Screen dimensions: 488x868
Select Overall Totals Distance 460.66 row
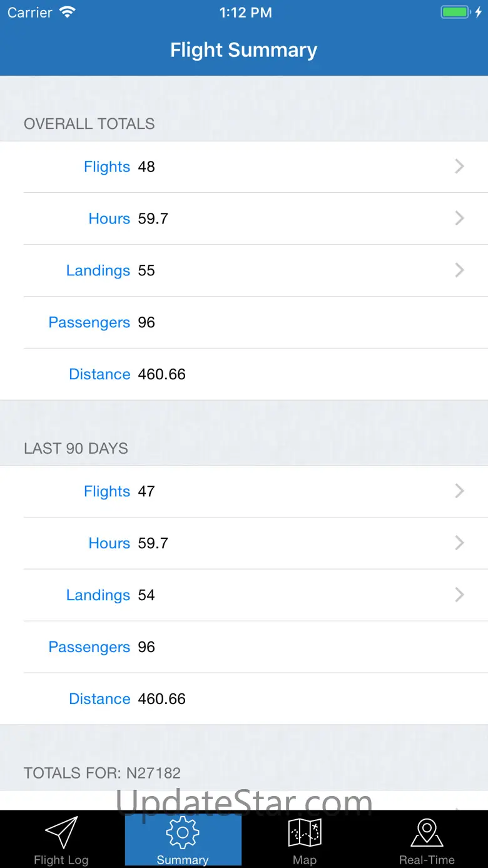tap(244, 374)
